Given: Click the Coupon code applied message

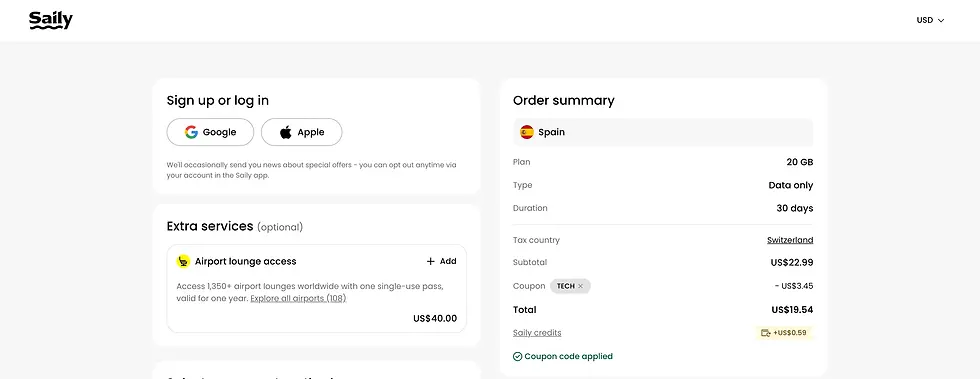Looking at the screenshot, I should pos(569,356).
